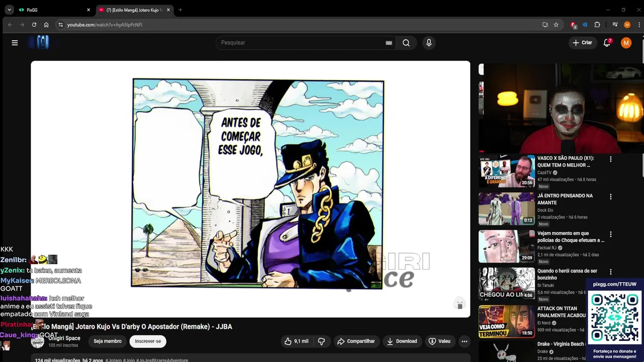Viewport: 644px width, 362px height.
Task: Go back in browser history
Action: click(x=10, y=25)
